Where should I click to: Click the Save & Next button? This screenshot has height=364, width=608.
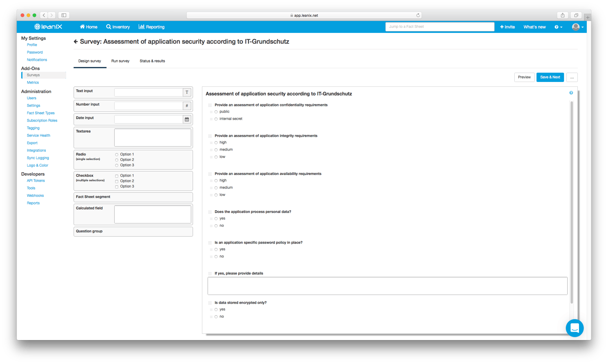click(550, 77)
